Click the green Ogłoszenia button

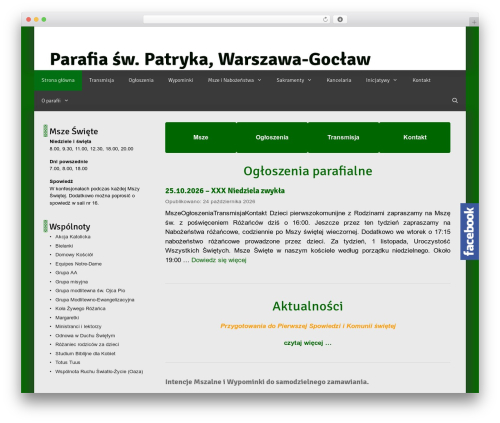point(272,137)
